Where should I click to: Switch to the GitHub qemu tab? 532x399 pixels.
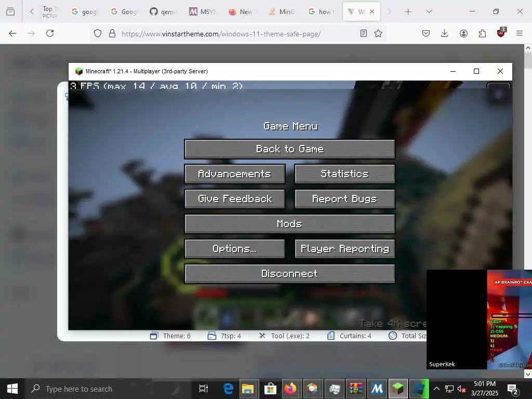click(x=163, y=11)
